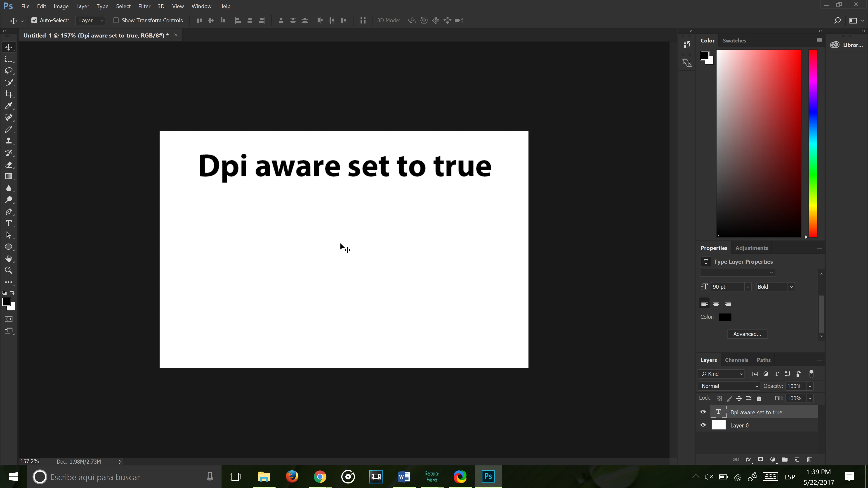Image resolution: width=868 pixels, height=488 pixels.
Task: Disable the Auto-Select checkbox
Action: [34, 21]
